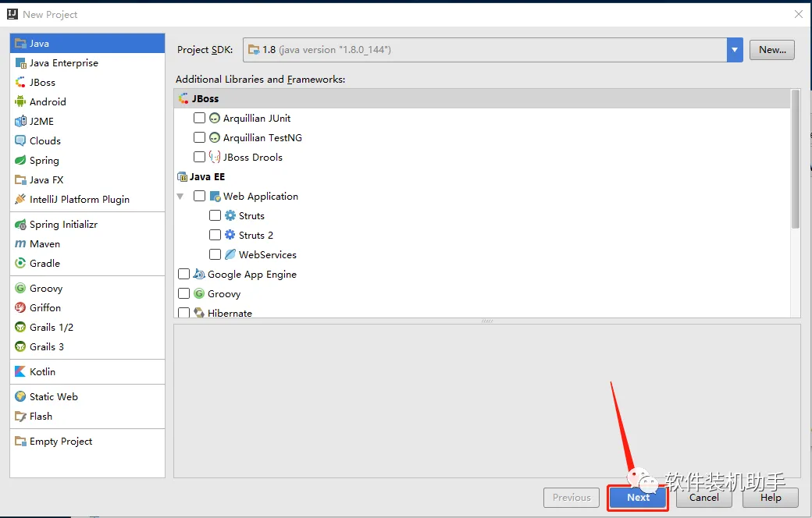Viewport: 812px width, 518px height.
Task: Enable the Arquillian TestNG checkbox
Action: click(199, 137)
